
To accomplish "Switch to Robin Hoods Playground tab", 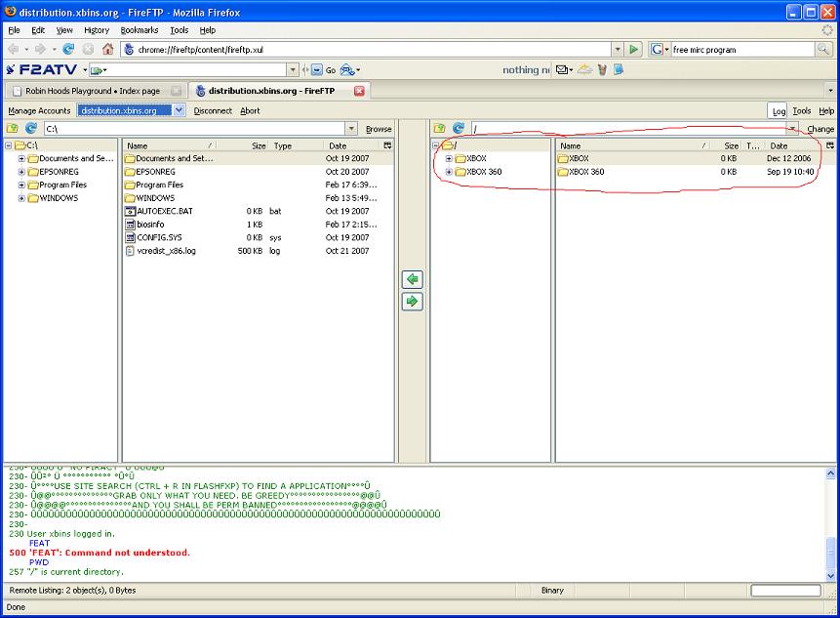I will pos(94,91).
